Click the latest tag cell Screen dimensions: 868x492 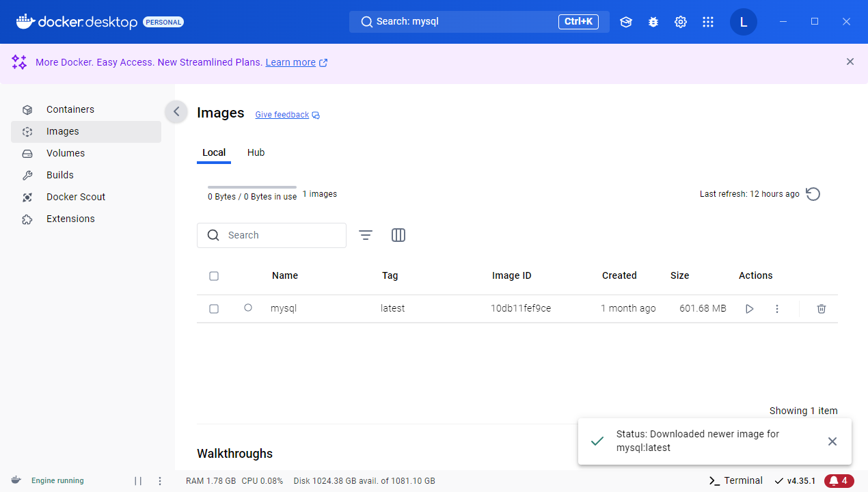pos(393,308)
